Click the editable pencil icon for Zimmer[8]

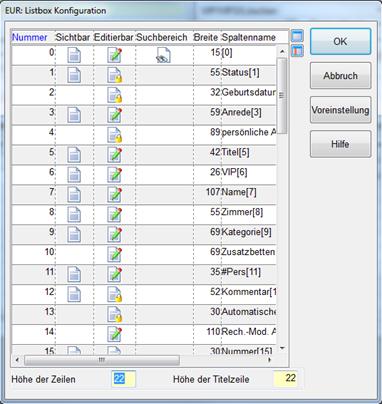tap(114, 215)
